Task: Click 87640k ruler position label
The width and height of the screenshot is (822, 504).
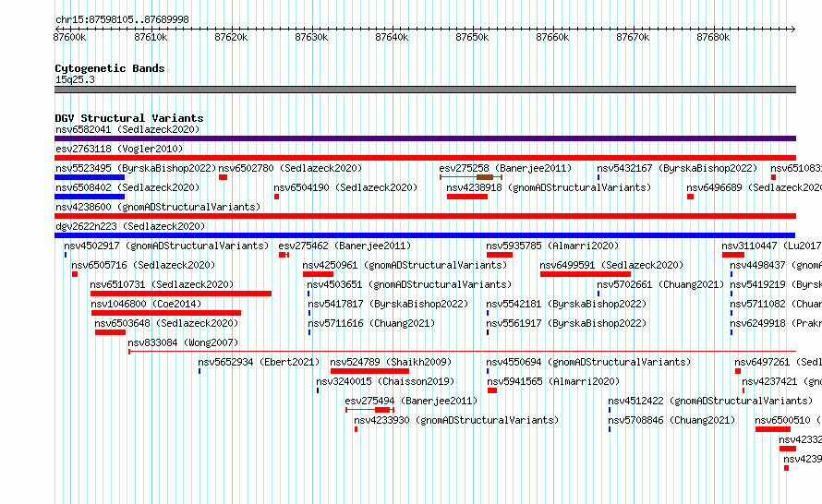Action: point(392,37)
